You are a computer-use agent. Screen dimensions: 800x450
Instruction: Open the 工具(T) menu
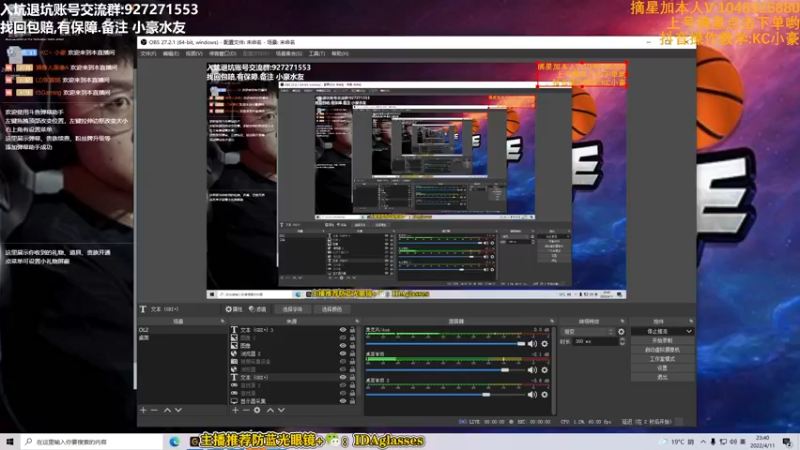317,54
